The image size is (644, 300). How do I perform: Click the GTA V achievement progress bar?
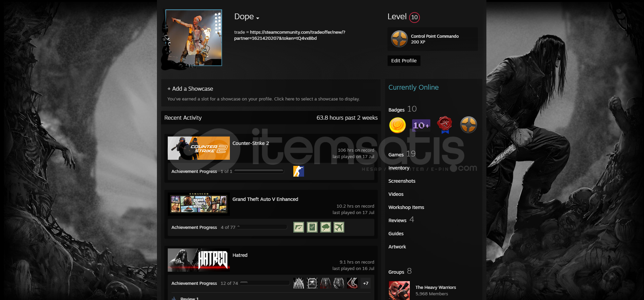click(262, 227)
